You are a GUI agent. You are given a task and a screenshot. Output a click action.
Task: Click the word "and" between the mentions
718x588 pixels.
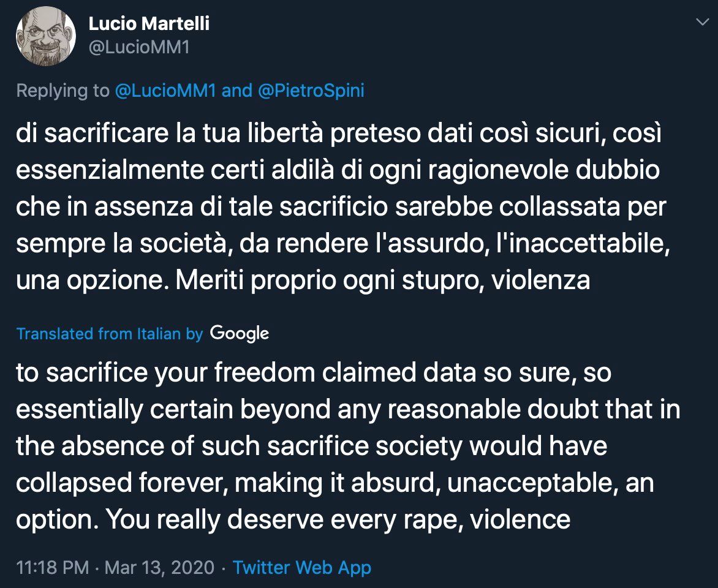pyautogui.click(x=236, y=91)
